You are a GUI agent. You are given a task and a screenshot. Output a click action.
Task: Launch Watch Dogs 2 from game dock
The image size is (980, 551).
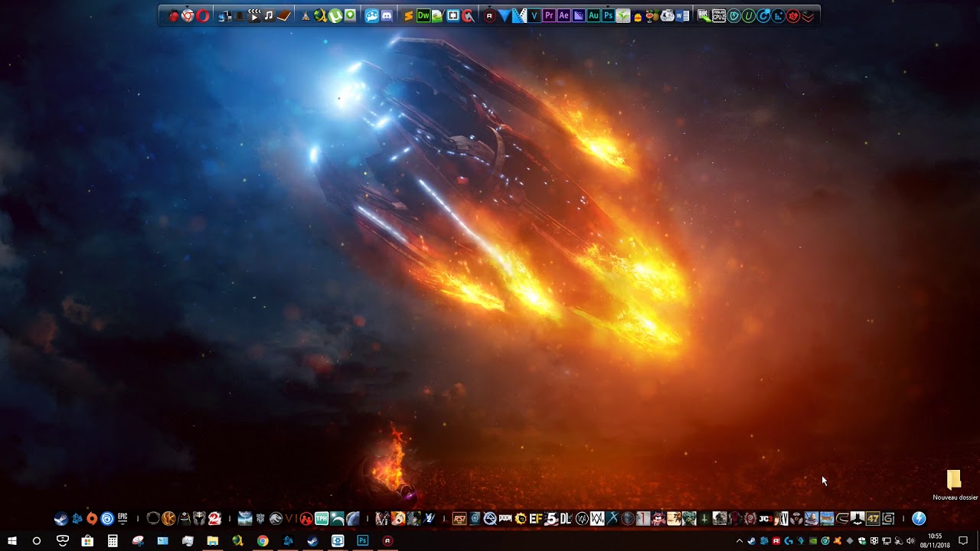[597, 519]
